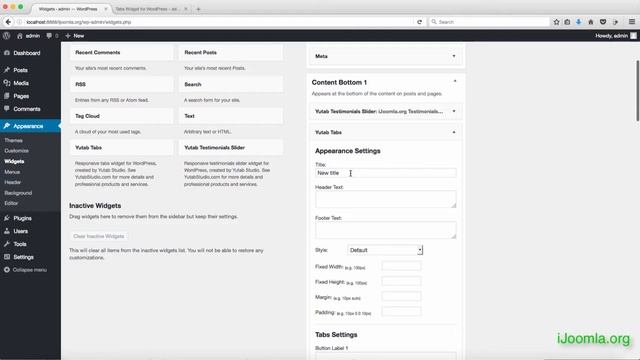Select the Tag Cloud widget
This screenshot has width=640, height=360.
click(122, 116)
